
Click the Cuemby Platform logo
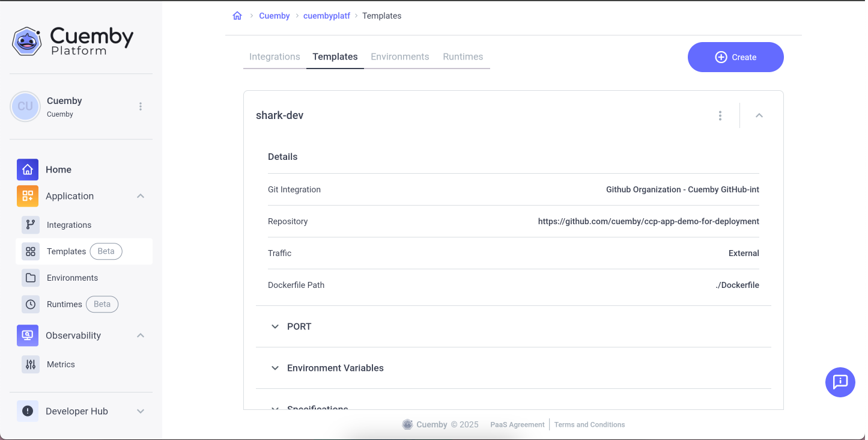point(73,41)
